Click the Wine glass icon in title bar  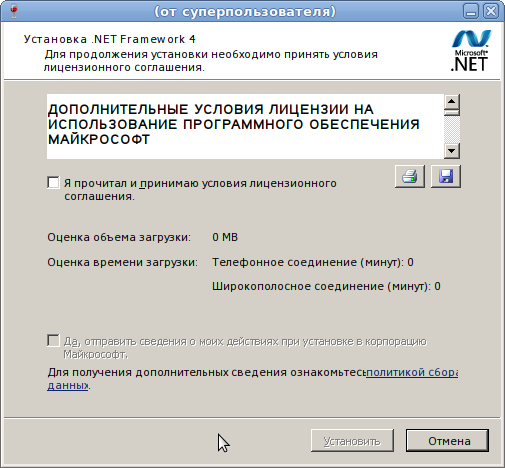[x=14, y=11]
